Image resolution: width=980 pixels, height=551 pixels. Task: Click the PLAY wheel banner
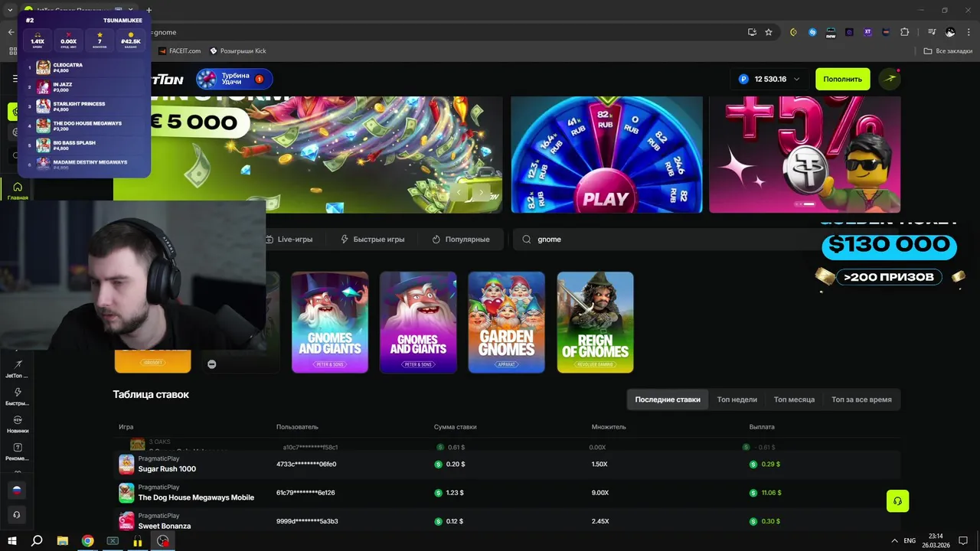tap(606, 155)
